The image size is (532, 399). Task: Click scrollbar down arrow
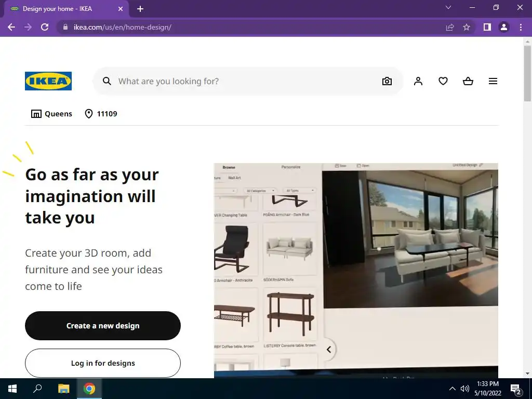527,374
